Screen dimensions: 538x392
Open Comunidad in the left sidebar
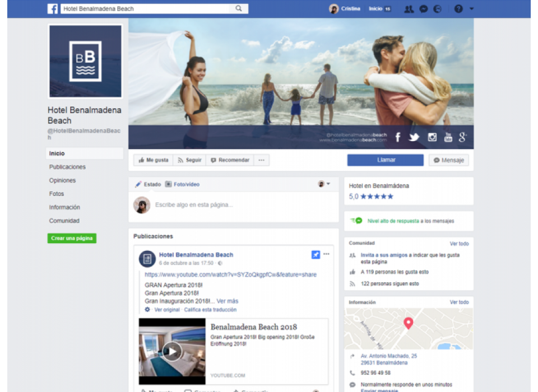pos(64,221)
